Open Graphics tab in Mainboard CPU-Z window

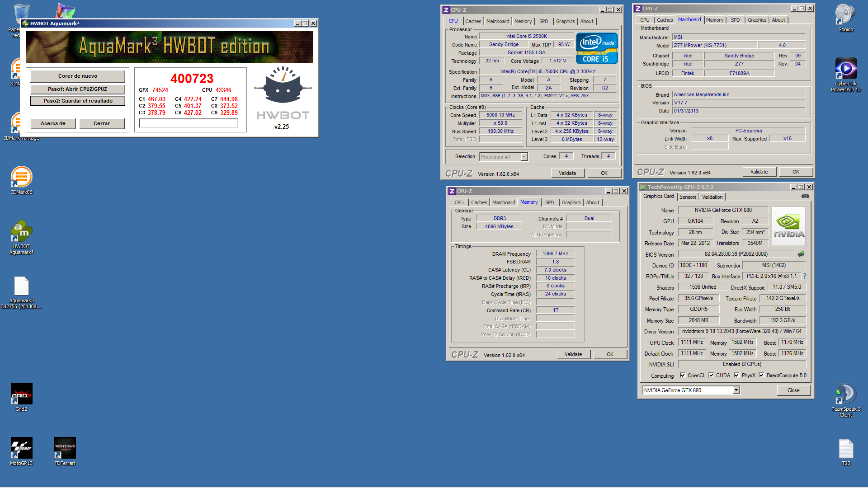757,20
